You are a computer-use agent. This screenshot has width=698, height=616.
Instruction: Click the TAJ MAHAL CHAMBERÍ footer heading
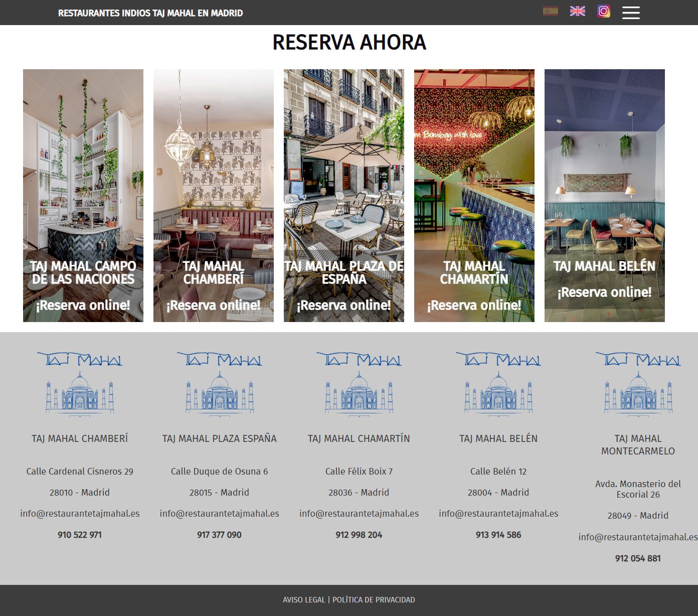click(80, 438)
